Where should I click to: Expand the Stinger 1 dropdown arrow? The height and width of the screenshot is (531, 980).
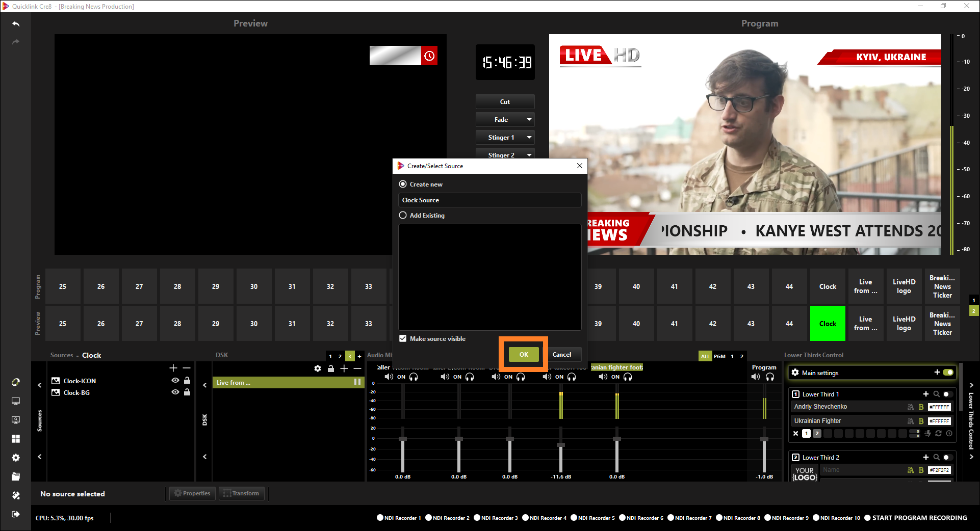point(529,138)
